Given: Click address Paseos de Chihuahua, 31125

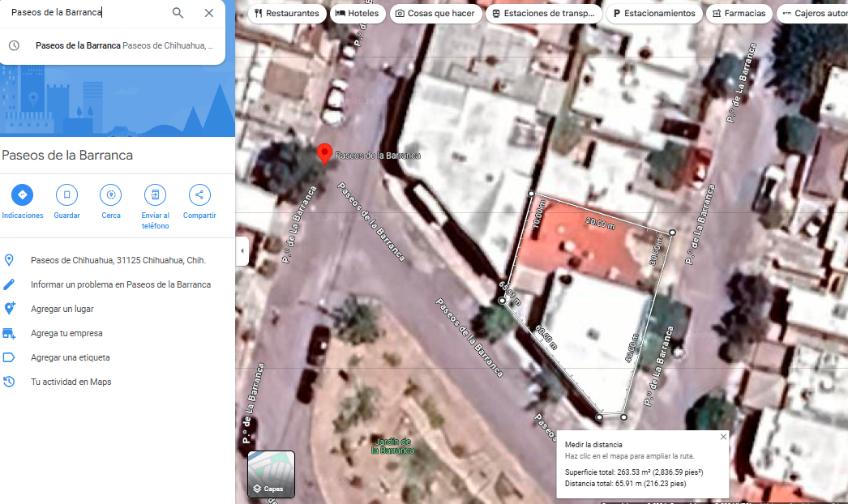Looking at the screenshot, I should click(118, 260).
